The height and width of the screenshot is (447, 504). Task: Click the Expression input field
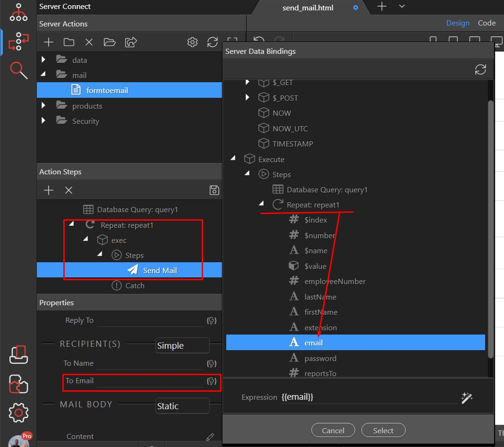[368, 397]
